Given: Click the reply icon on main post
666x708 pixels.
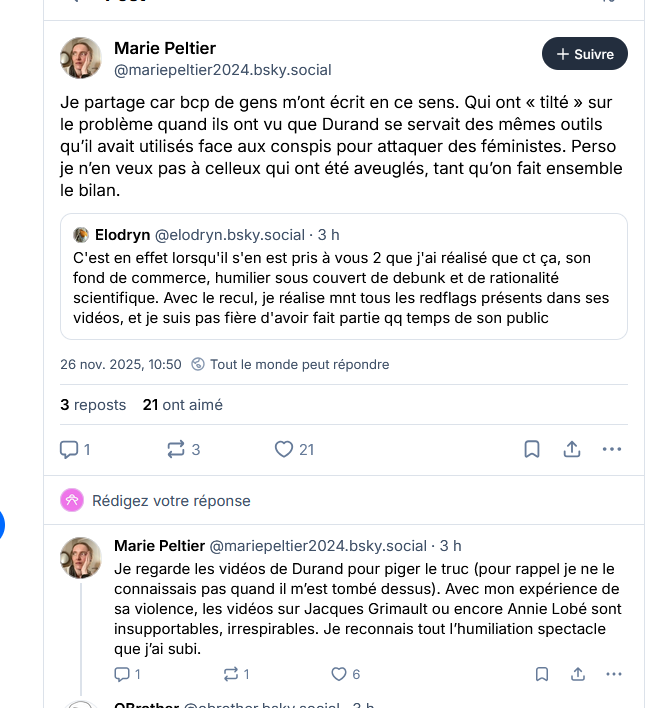Looking at the screenshot, I should click(x=70, y=449).
